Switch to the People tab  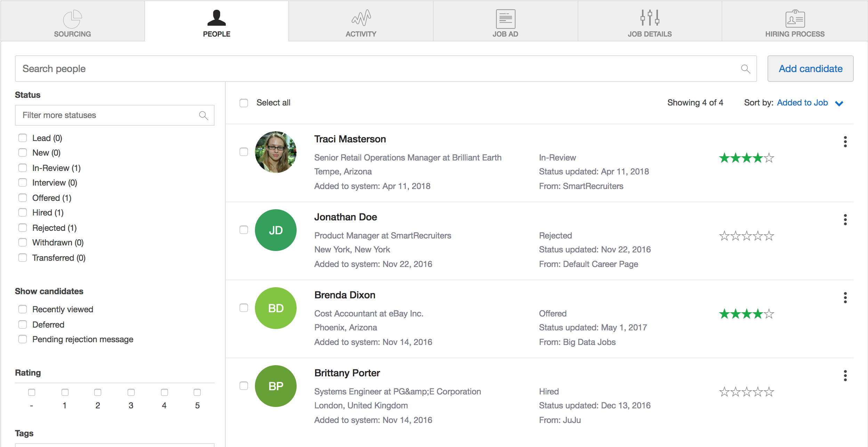(216, 21)
